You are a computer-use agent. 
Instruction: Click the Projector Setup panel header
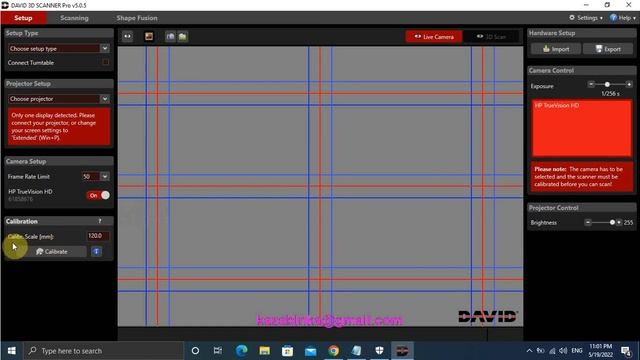click(59, 83)
